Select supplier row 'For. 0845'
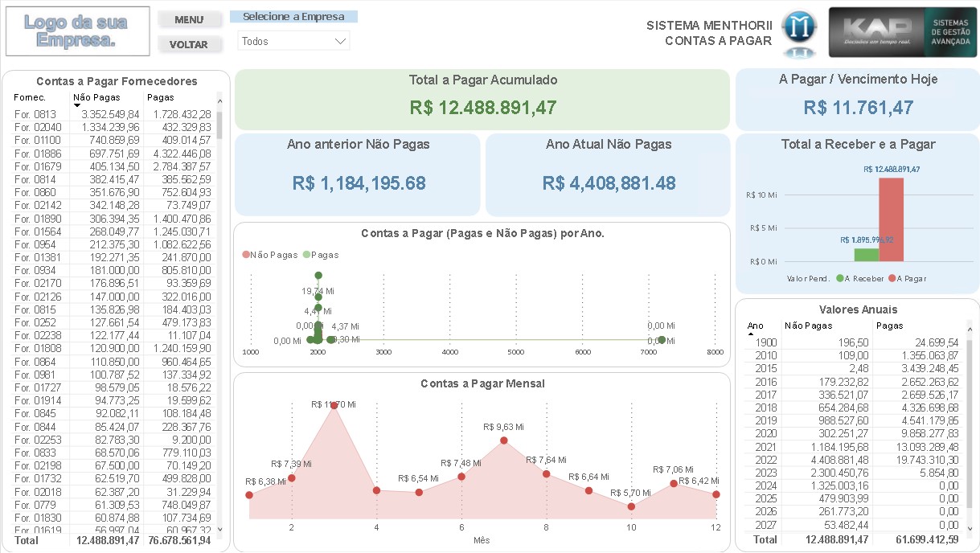 113,414
